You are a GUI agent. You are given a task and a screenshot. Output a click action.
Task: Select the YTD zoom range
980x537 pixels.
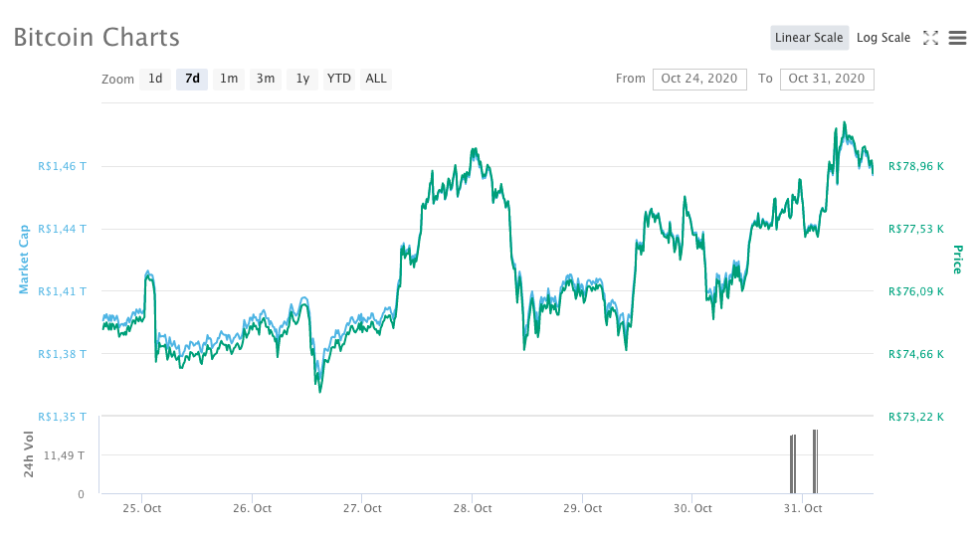click(339, 79)
